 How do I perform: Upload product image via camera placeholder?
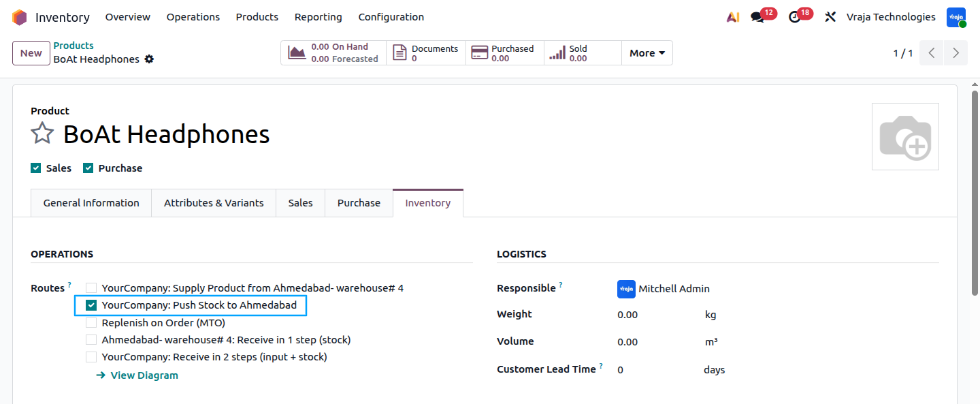(x=905, y=136)
